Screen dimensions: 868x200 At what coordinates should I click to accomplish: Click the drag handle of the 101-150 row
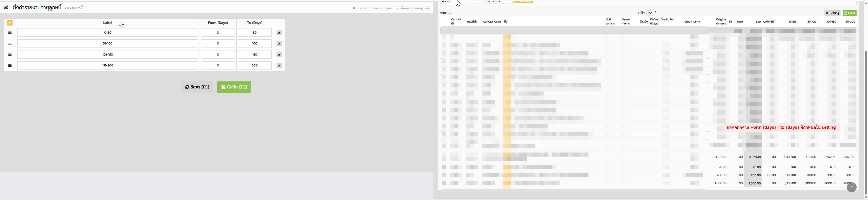point(10,55)
